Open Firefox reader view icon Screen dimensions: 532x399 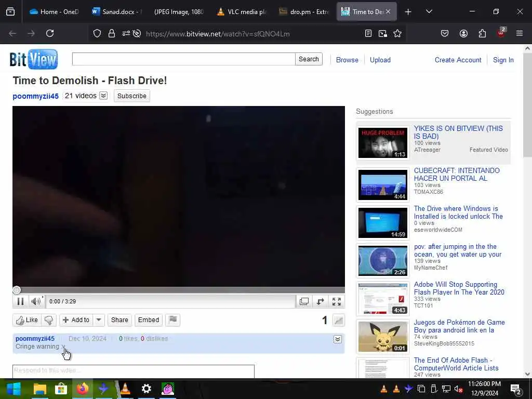click(x=368, y=34)
